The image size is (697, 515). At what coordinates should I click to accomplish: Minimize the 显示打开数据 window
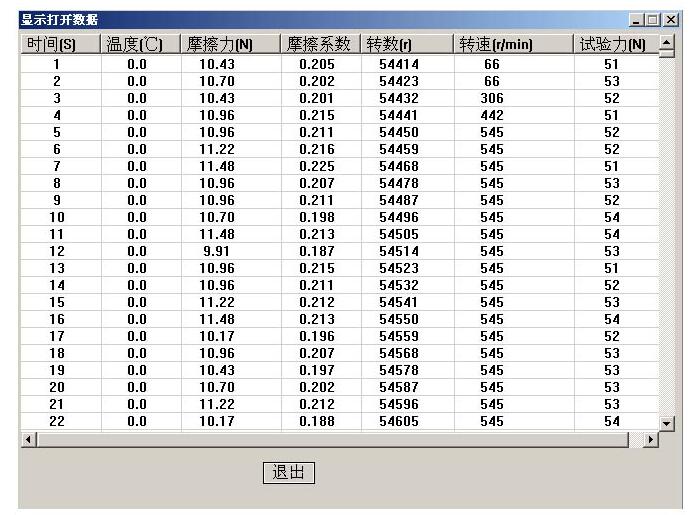(x=637, y=20)
